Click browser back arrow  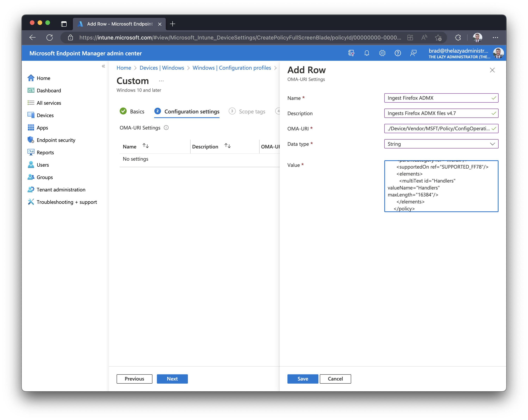pos(32,37)
